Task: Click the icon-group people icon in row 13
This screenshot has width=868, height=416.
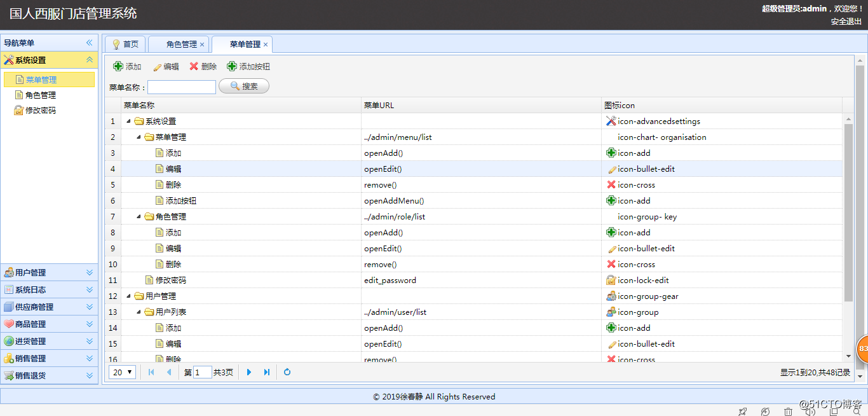Action: 611,312
